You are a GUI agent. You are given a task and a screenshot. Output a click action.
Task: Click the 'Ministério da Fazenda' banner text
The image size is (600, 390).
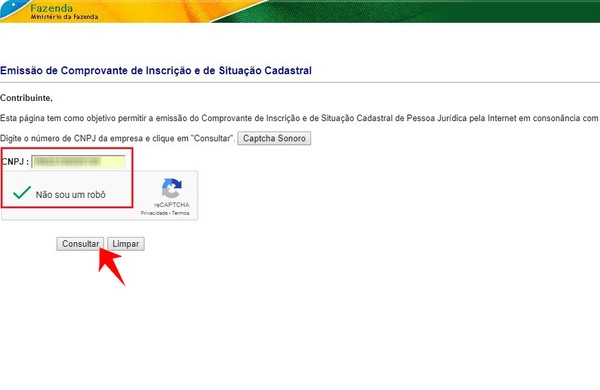64,17
